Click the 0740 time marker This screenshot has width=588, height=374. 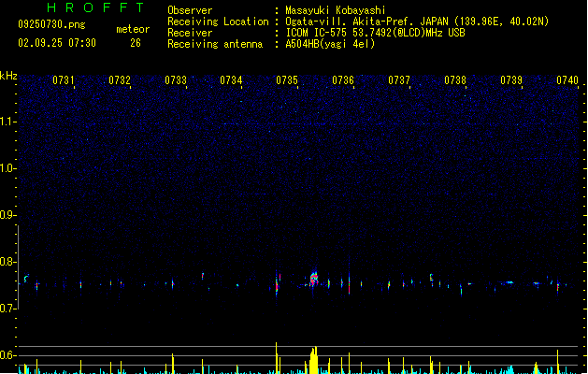[567, 80]
